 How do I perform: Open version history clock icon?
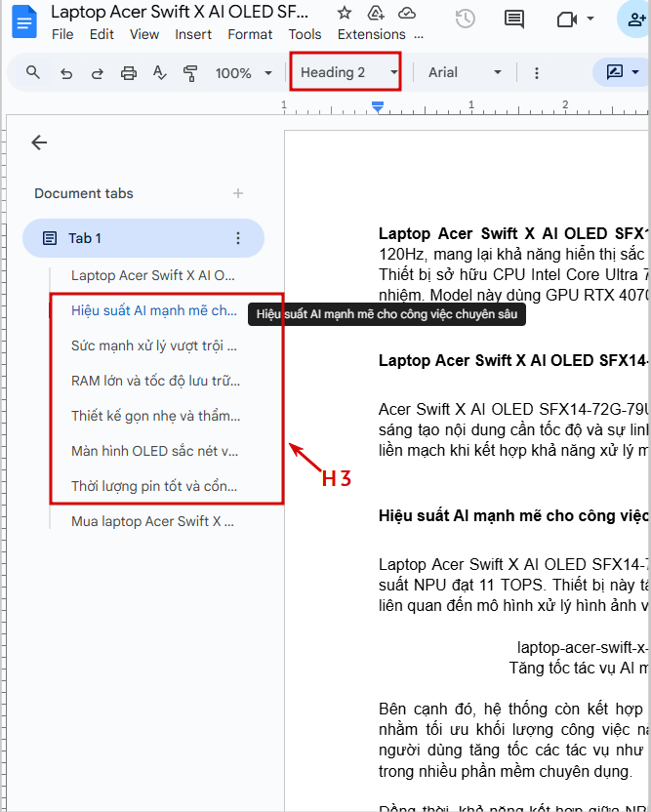coord(466,20)
